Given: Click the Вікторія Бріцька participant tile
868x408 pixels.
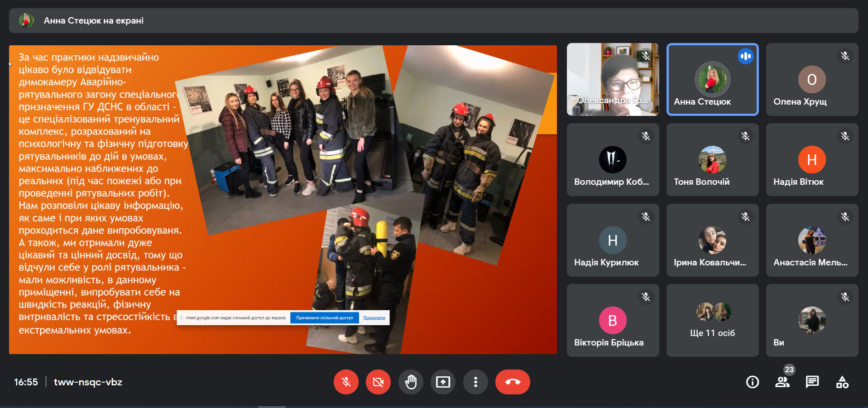Looking at the screenshot, I should (x=613, y=320).
